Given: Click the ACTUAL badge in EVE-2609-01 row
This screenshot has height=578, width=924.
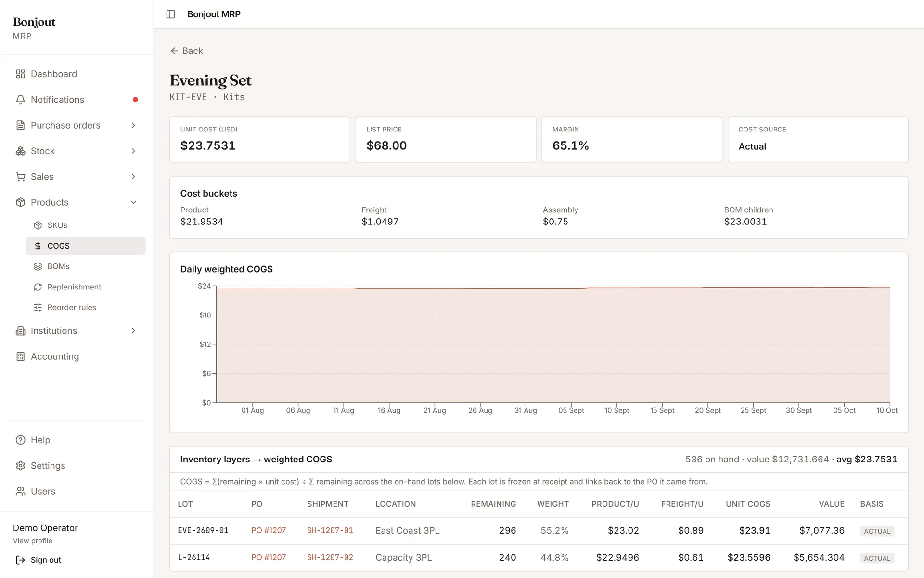Looking at the screenshot, I should (x=877, y=531).
